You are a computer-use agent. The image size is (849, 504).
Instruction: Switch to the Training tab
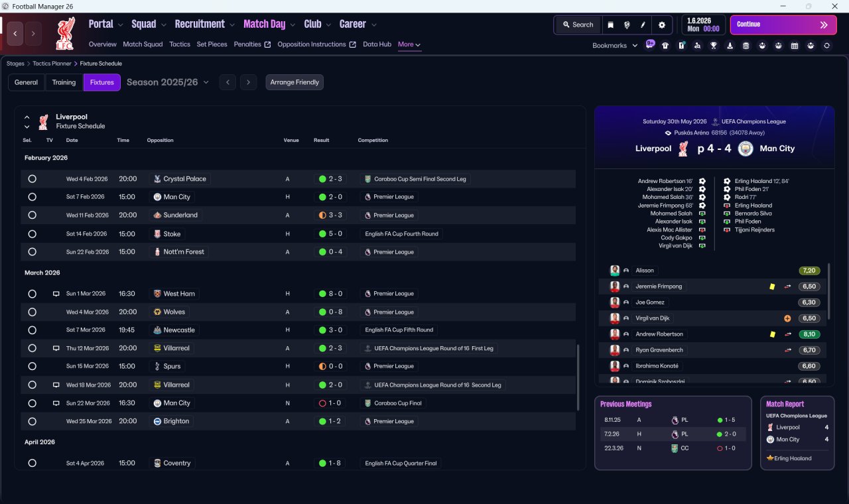coord(64,82)
